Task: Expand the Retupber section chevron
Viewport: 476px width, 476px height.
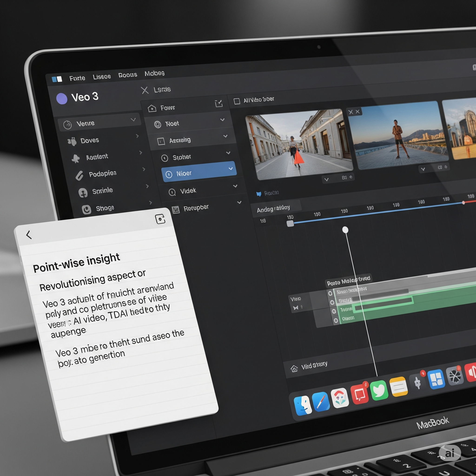Action: click(239, 202)
